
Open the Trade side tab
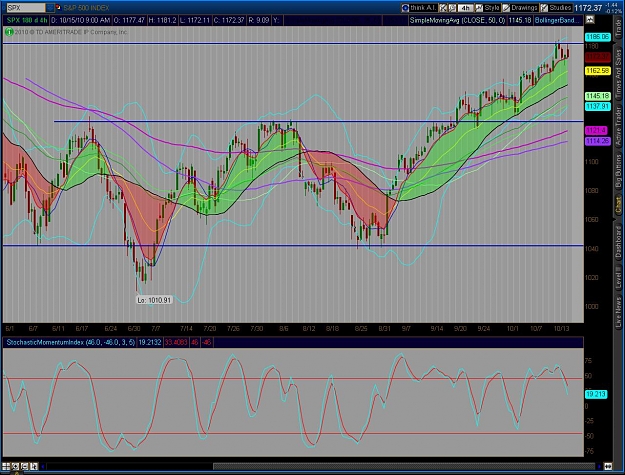pos(618,29)
